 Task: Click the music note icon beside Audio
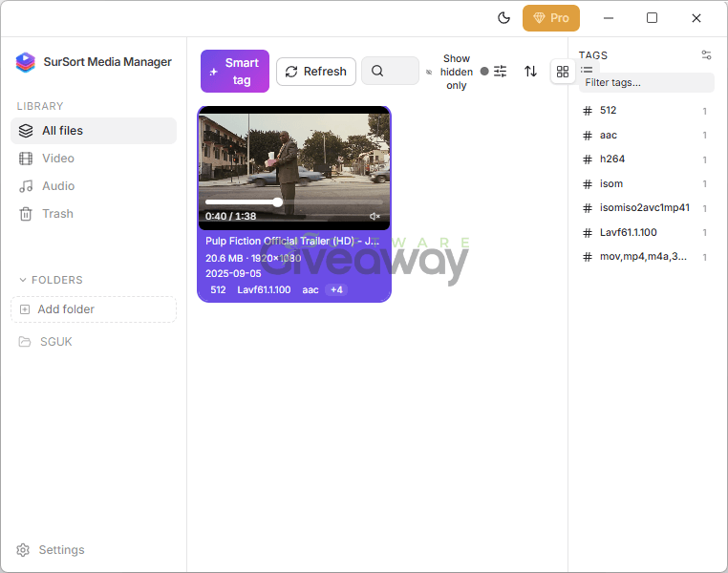pyautogui.click(x=26, y=186)
